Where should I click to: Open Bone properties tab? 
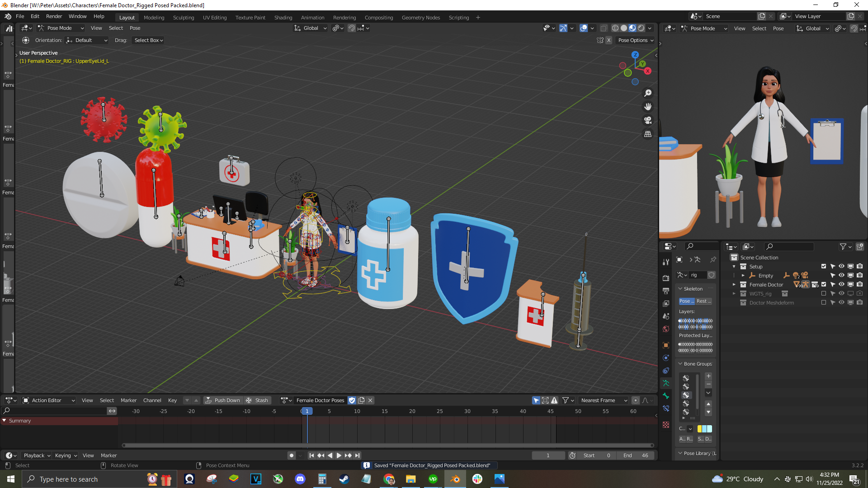pyautogui.click(x=666, y=396)
